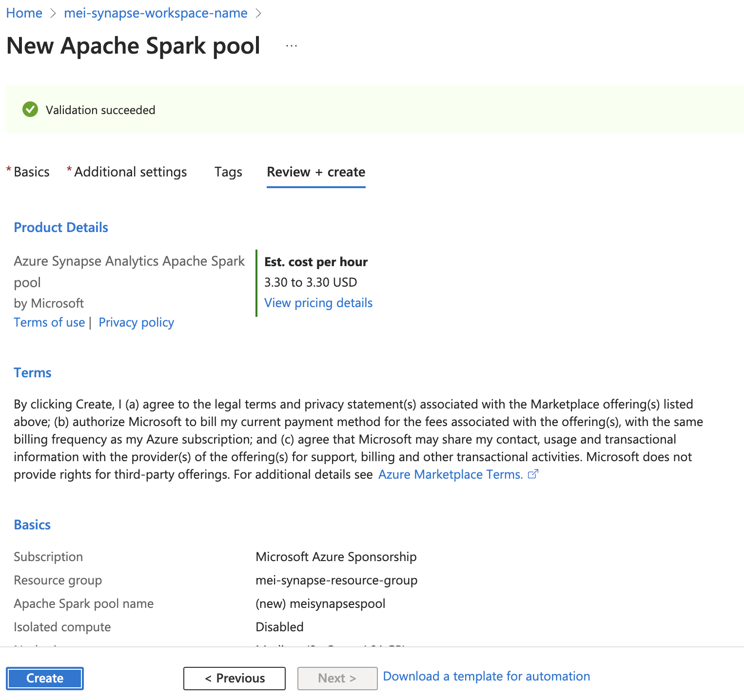
Task: Open the Privacy policy link
Action: pos(136,322)
